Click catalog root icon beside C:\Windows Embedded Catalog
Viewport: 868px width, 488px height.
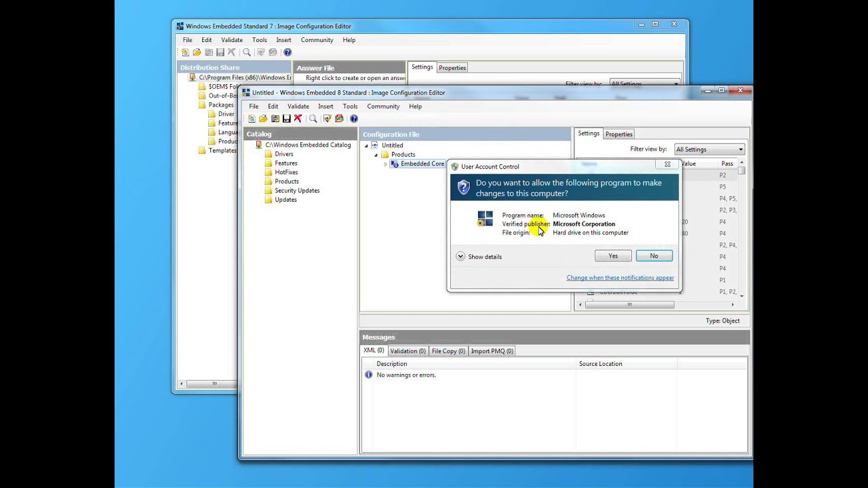[259, 145]
